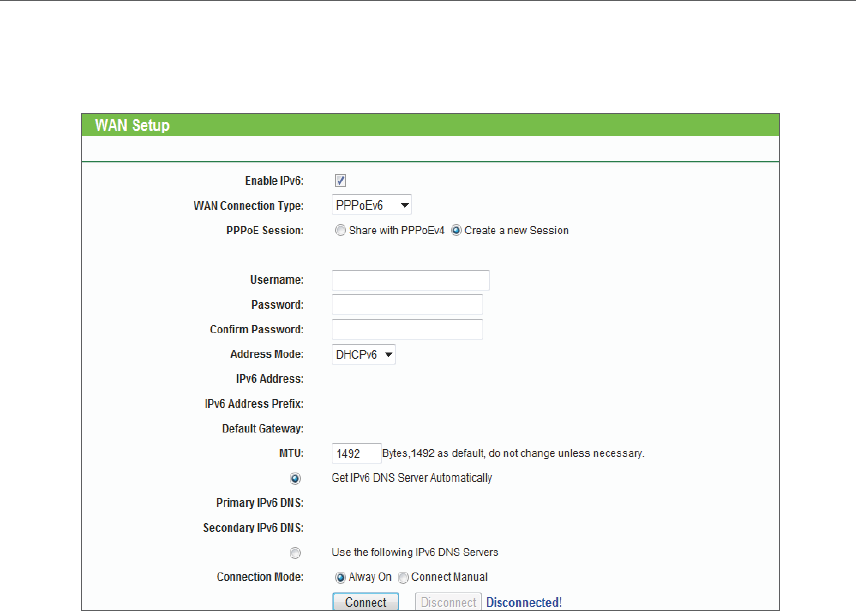Open the WAN Connection Type dropdown
Screen dimensions: 856x611
pos(371,205)
